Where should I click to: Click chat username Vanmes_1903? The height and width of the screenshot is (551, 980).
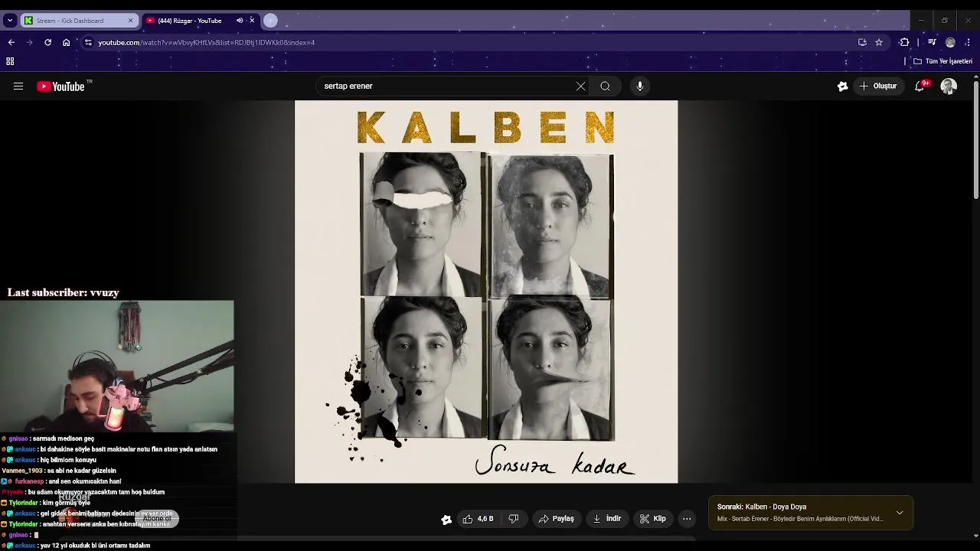point(22,471)
